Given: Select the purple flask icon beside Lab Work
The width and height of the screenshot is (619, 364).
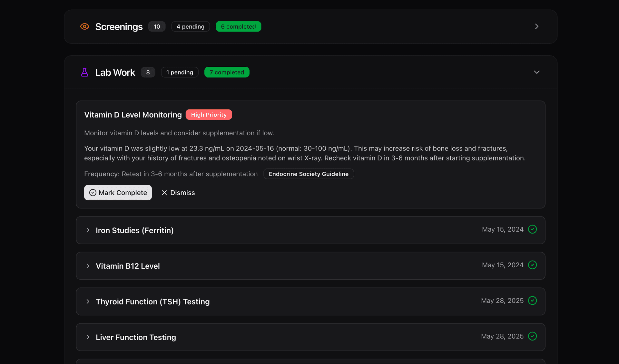Looking at the screenshot, I should click(84, 72).
